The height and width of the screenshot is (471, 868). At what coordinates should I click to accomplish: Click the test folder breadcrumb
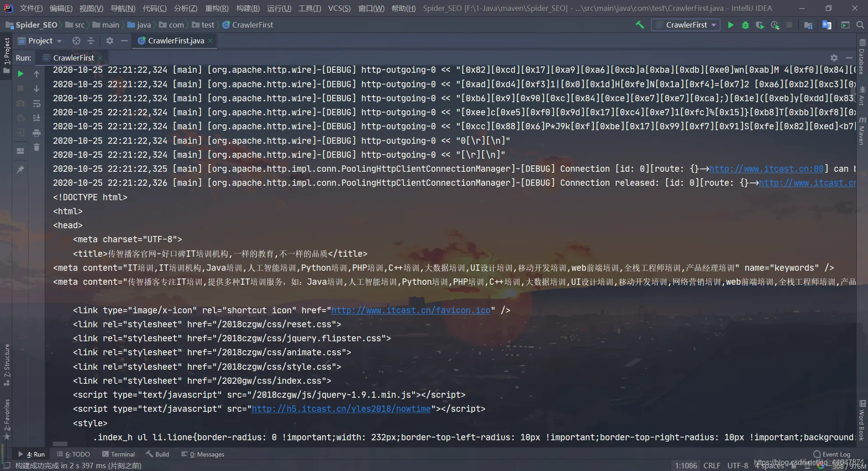(x=203, y=25)
